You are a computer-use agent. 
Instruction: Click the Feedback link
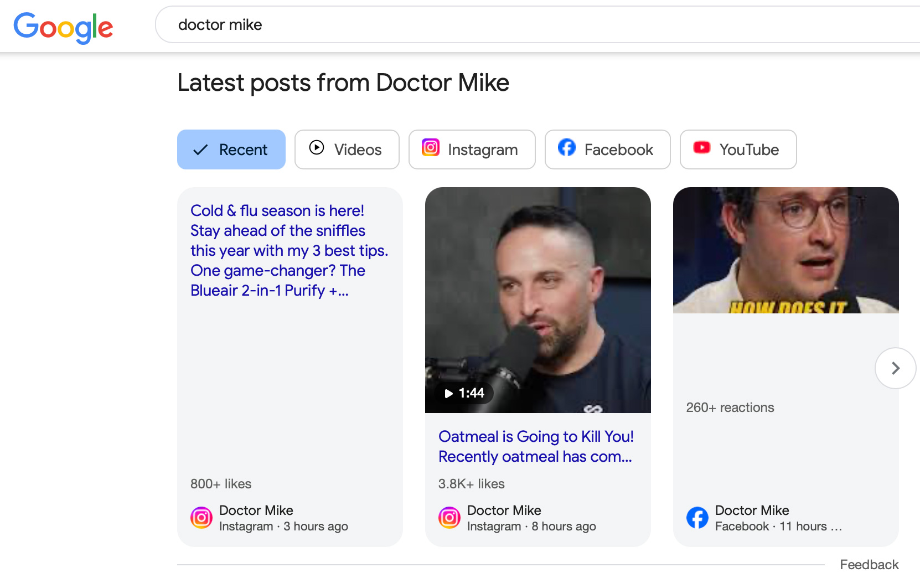[869, 564]
